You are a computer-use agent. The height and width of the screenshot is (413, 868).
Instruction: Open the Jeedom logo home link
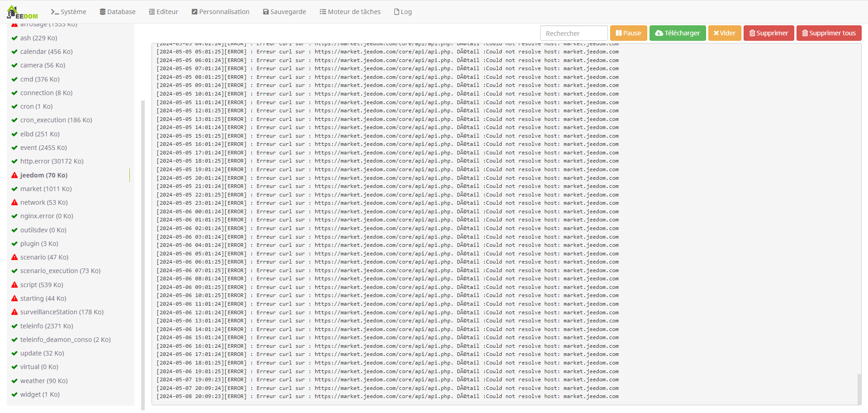click(22, 12)
